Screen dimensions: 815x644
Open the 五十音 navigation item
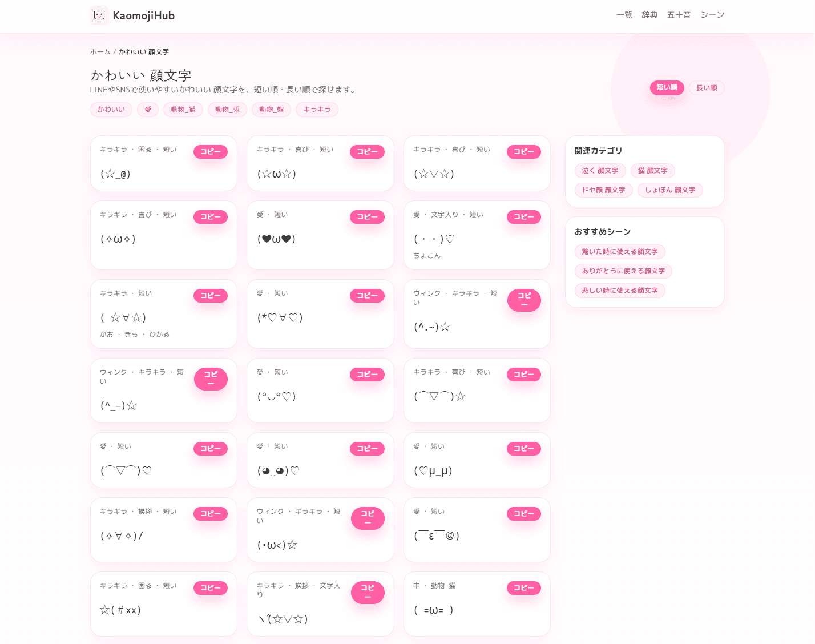point(679,15)
